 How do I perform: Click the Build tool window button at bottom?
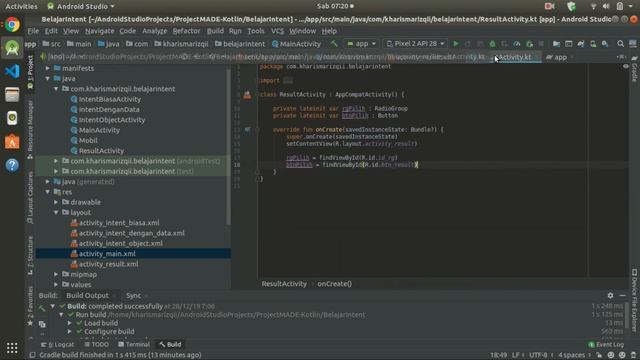click(x=170, y=344)
